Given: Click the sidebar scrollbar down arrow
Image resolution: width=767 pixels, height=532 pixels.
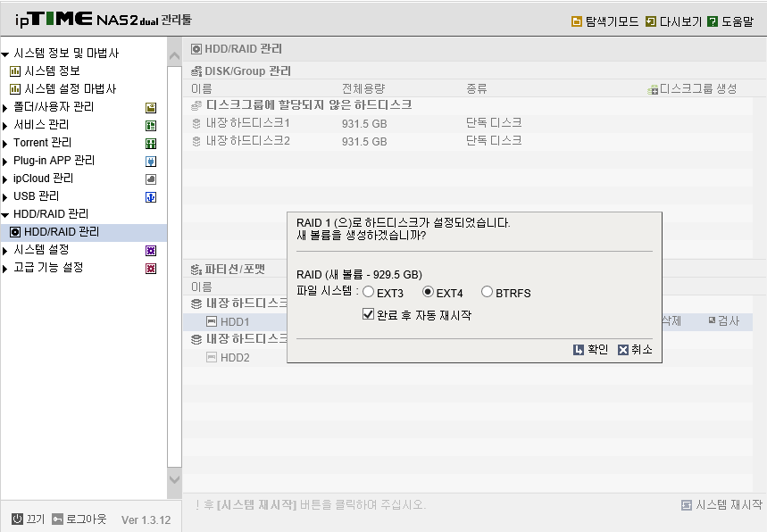Looking at the screenshot, I should tap(174, 479).
